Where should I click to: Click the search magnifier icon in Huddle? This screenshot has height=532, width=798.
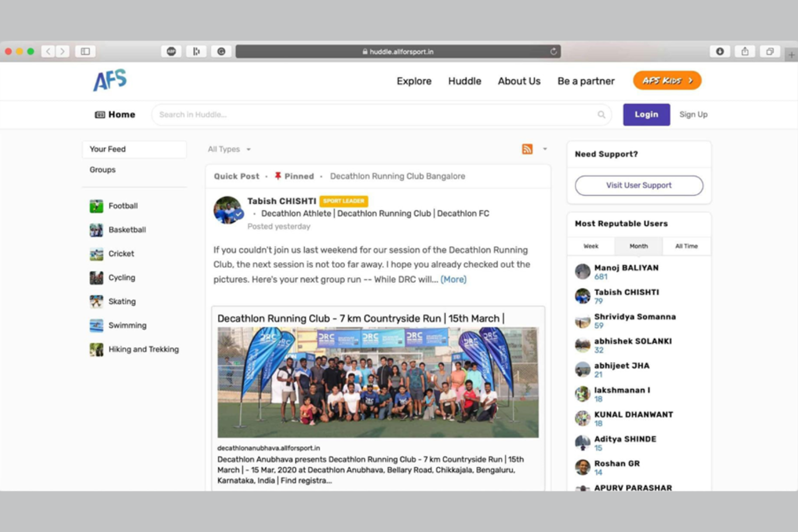[x=601, y=114]
